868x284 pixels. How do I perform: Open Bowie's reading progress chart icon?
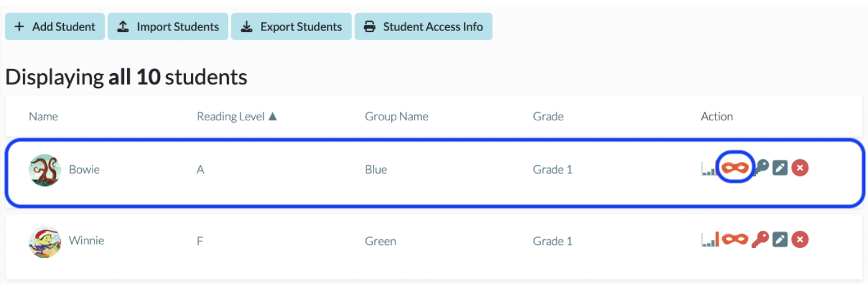[x=709, y=168]
